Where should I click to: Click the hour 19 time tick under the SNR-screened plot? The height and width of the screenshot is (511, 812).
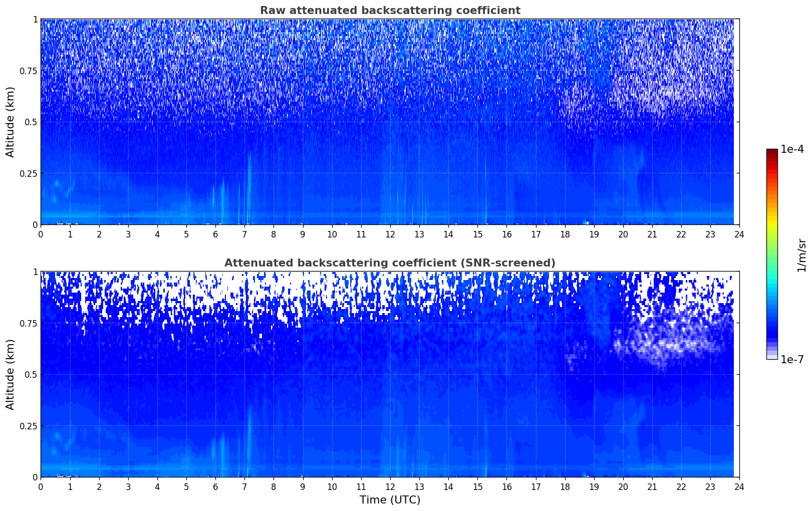coord(594,486)
